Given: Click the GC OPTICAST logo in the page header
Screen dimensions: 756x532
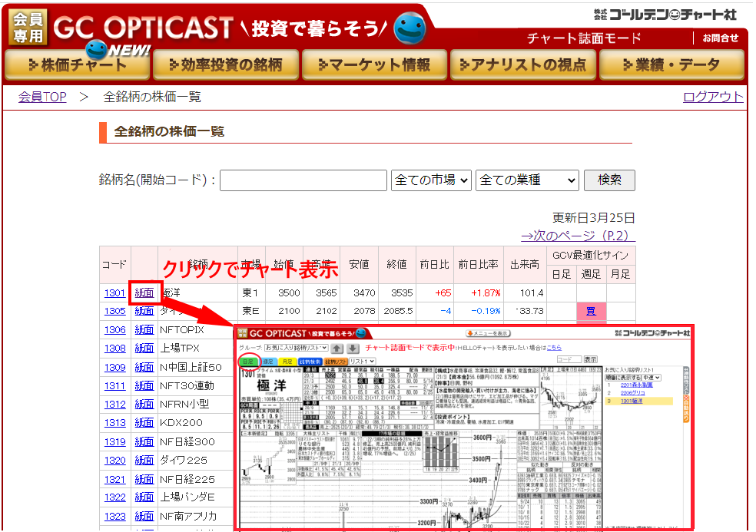Looking at the screenshot, I should [143, 28].
